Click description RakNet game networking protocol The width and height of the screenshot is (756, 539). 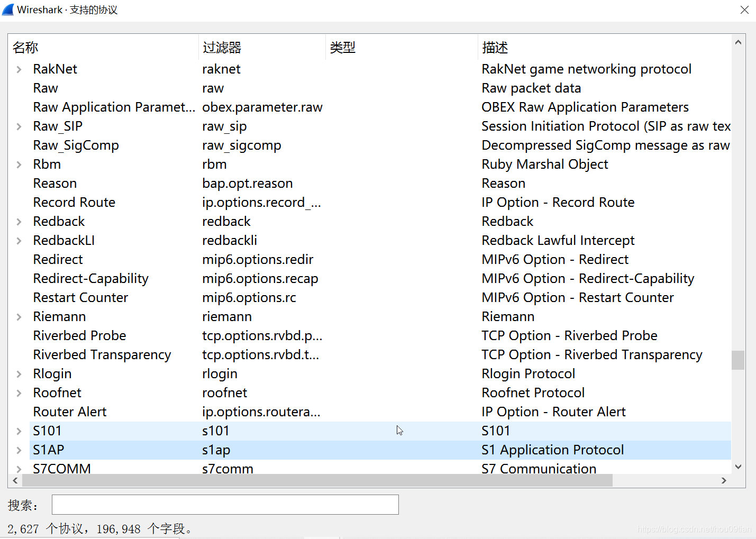click(587, 69)
